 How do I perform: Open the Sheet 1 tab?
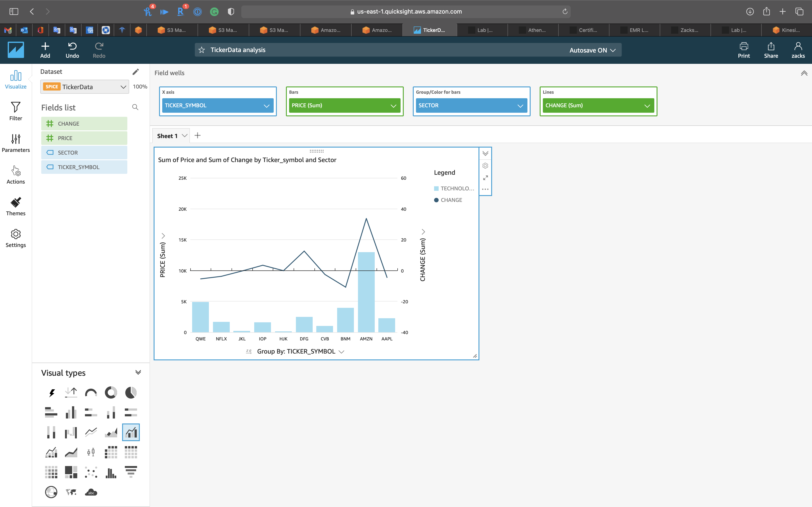[167, 136]
